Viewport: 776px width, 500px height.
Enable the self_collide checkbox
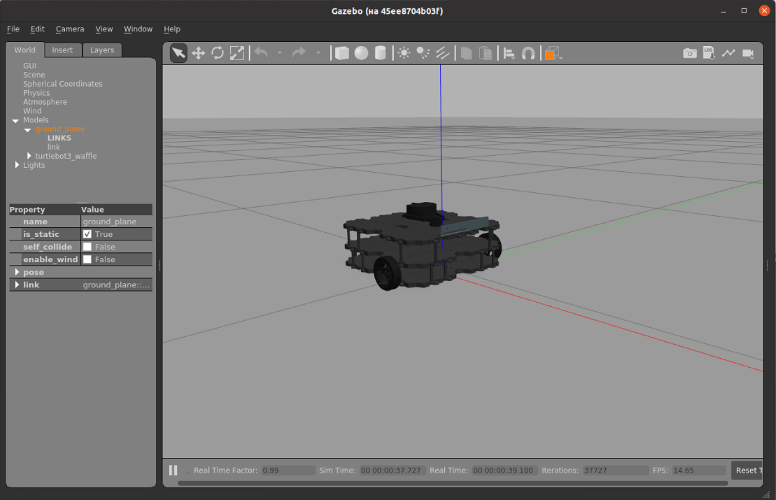pos(87,246)
